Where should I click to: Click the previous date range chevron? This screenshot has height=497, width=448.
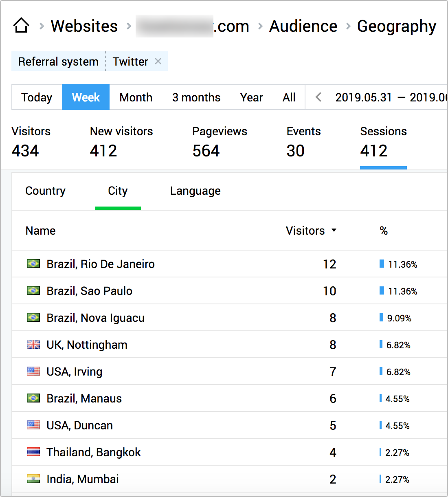[x=318, y=97]
